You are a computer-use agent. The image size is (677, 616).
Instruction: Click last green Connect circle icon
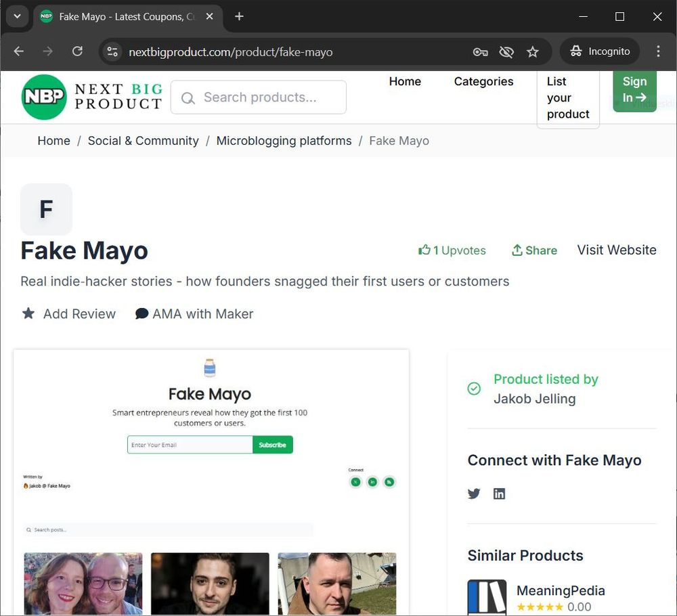389,482
